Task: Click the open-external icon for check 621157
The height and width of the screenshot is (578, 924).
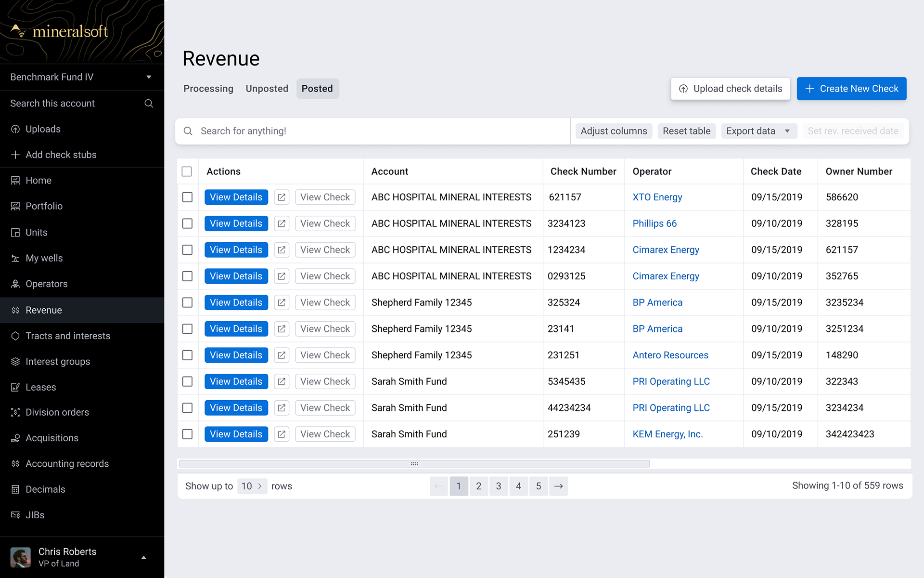Action: click(x=282, y=197)
